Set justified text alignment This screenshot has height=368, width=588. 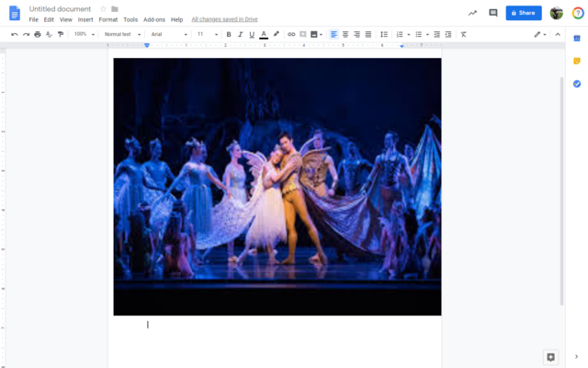click(x=368, y=34)
